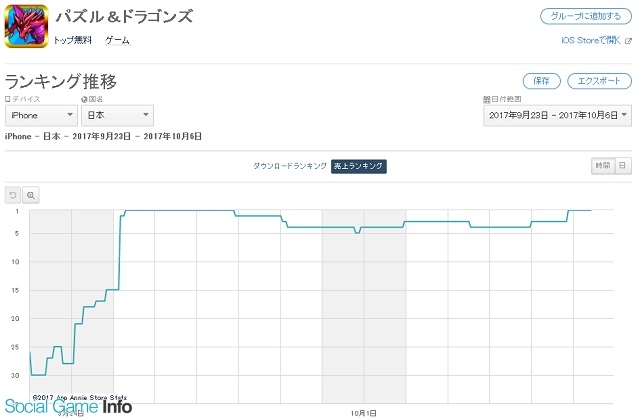Switch to ダウンロードランキング tab
The width and height of the screenshot is (640, 419).
coord(290,166)
